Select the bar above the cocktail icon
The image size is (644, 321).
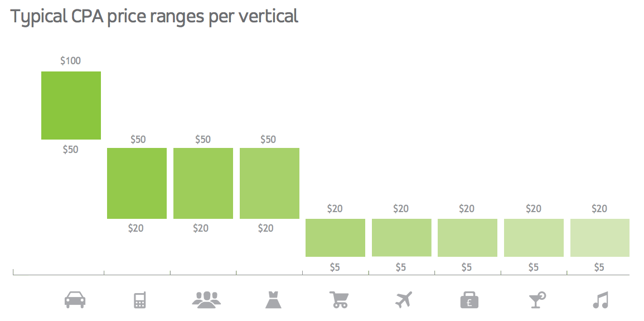(534, 238)
